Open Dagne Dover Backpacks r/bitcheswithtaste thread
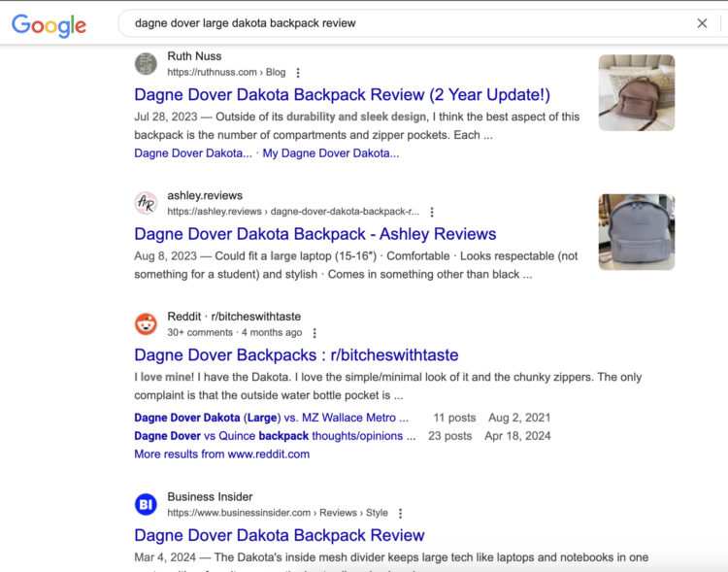Viewport: 728px width, 572px height. pyautogui.click(x=296, y=355)
